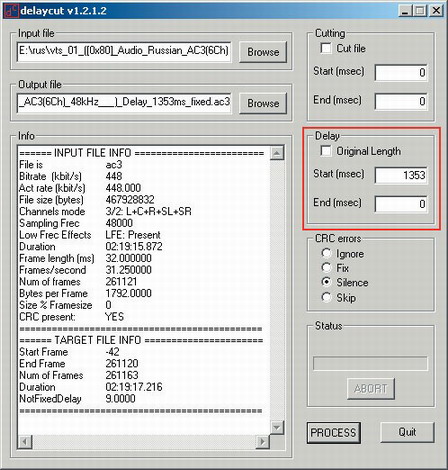Click the Quit button
The width and height of the screenshot is (448, 470).
coord(407,432)
